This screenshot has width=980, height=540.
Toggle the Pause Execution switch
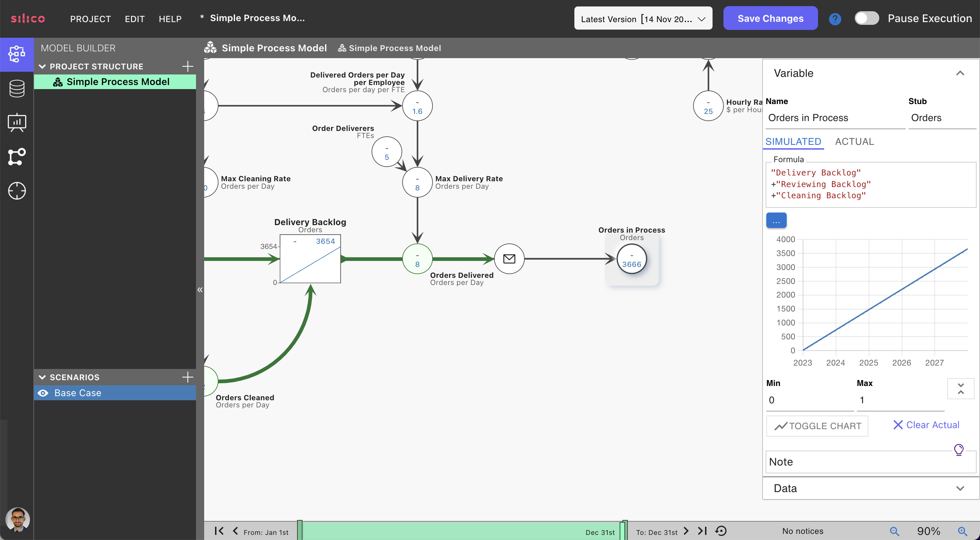(x=866, y=18)
